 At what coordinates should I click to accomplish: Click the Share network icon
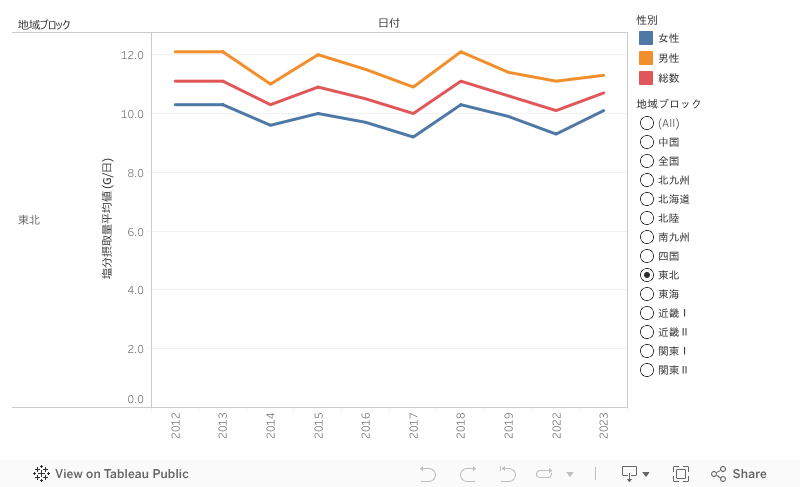(x=718, y=474)
